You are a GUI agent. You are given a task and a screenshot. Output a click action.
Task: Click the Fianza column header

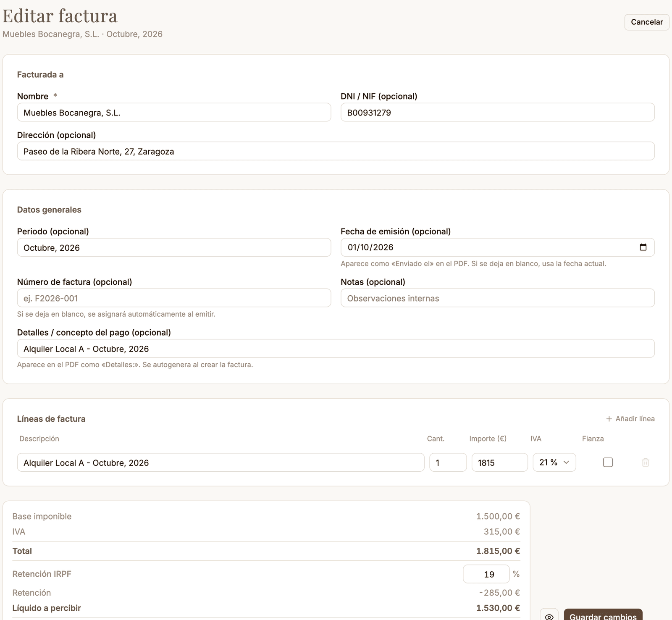pyautogui.click(x=593, y=439)
